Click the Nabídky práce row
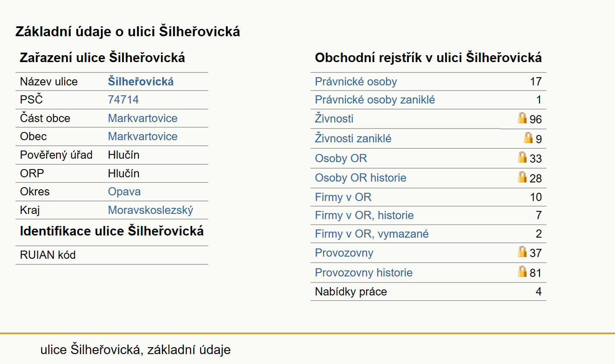 [428, 292]
